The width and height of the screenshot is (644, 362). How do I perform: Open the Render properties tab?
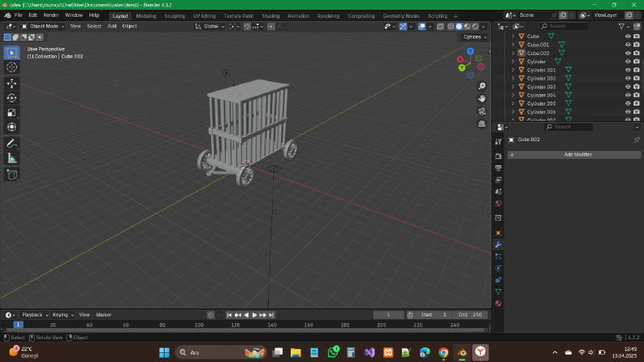point(498,157)
